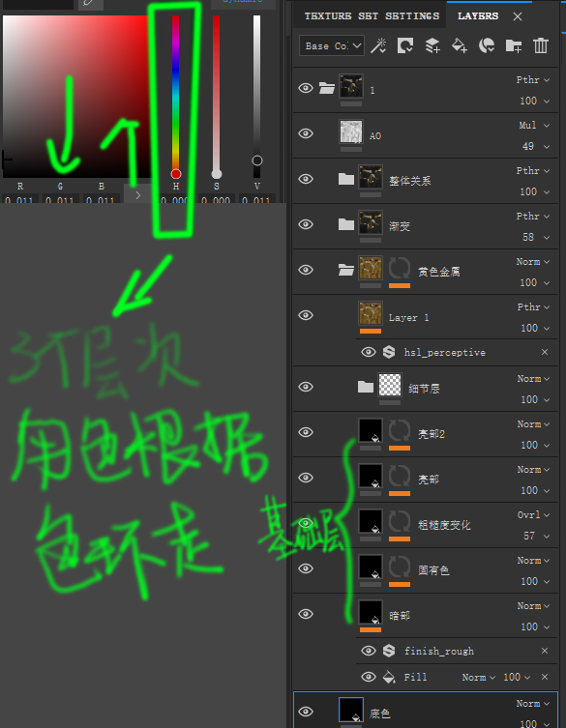
Task: Toggle visibility of the 亮部2 layer
Action: coord(306,432)
